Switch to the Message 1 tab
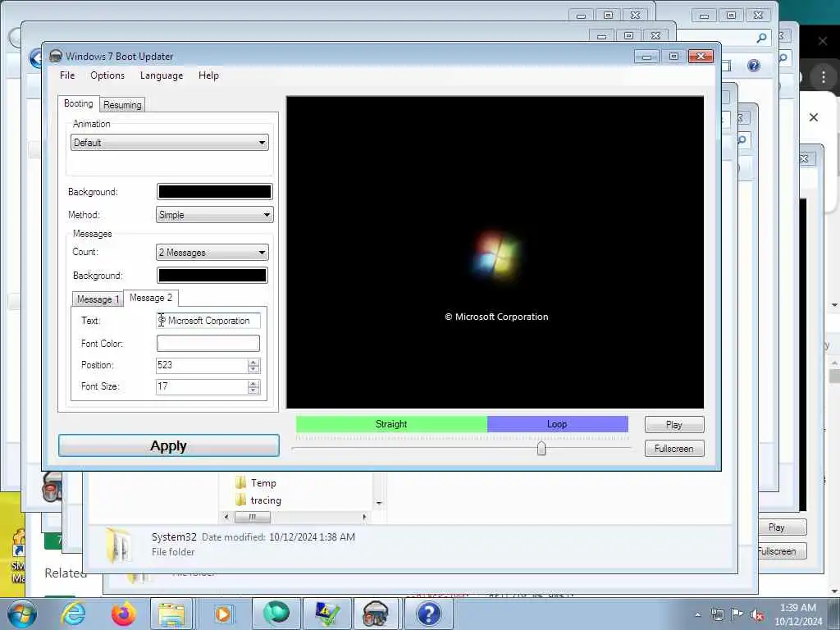This screenshot has width=840, height=630. tap(98, 299)
